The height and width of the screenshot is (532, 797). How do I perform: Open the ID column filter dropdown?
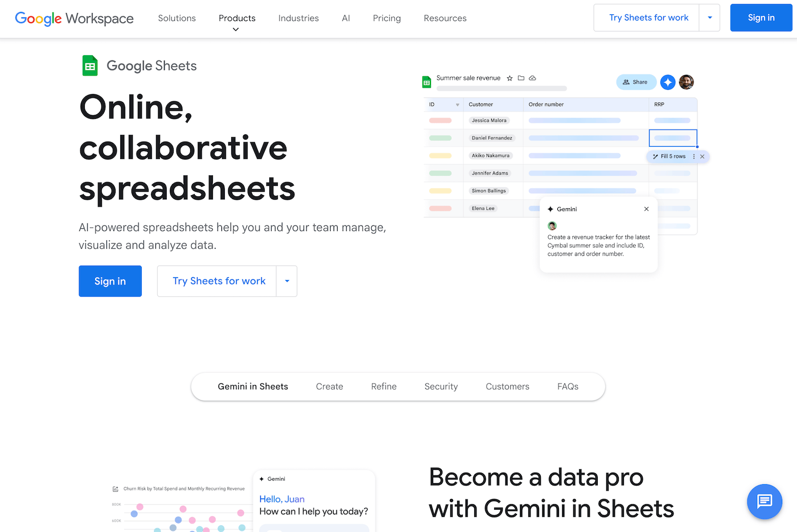pos(457,105)
